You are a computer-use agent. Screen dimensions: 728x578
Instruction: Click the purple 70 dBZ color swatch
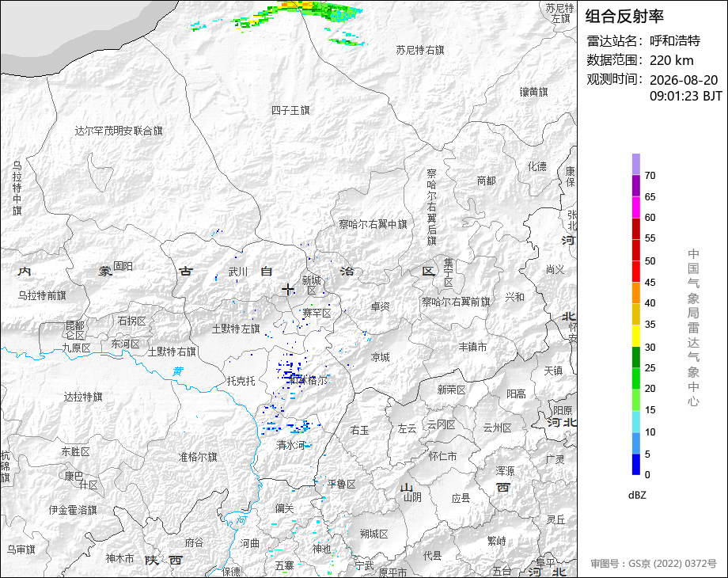click(x=636, y=164)
